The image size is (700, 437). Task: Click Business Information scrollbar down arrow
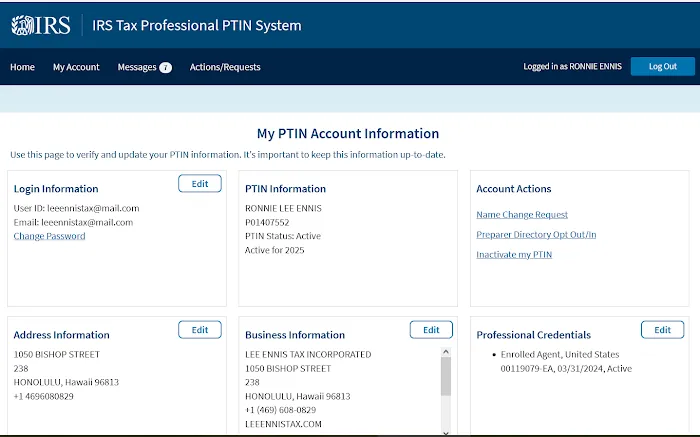[446, 433]
